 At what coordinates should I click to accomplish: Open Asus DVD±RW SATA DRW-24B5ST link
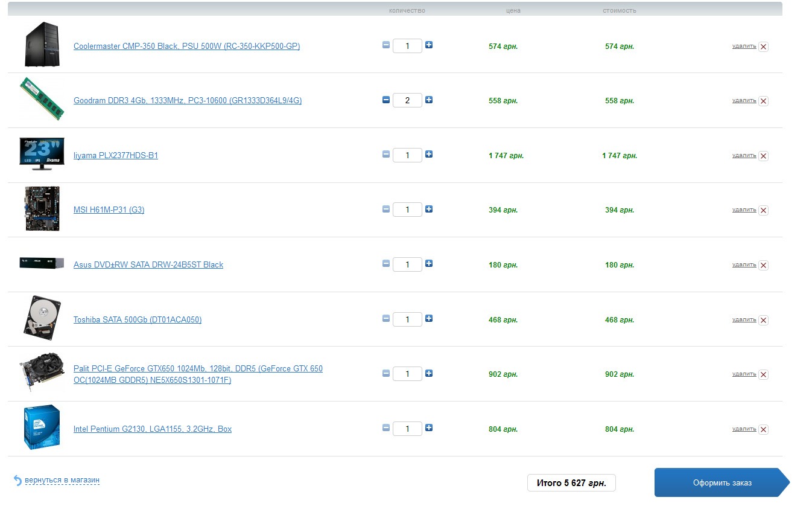[x=148, y=264]
